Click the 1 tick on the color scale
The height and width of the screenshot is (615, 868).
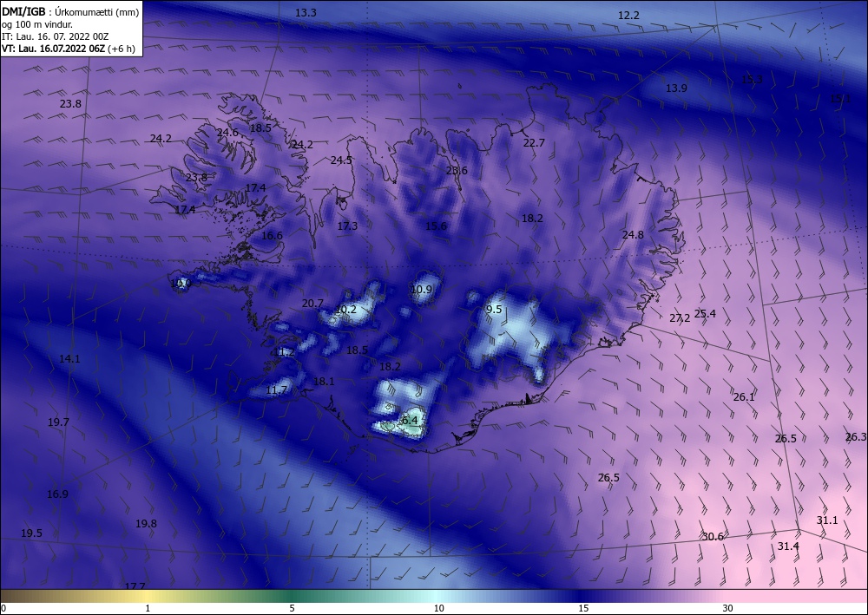pyautogui.click(x=148, y=608)
